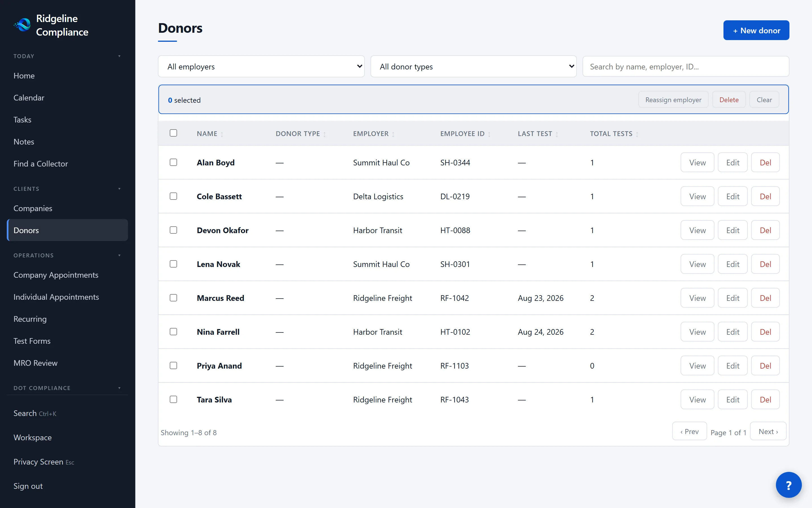This screenshot has height=508, width=812.
Task: Delete the Cole Bassett row
Action: coord(765,196)
